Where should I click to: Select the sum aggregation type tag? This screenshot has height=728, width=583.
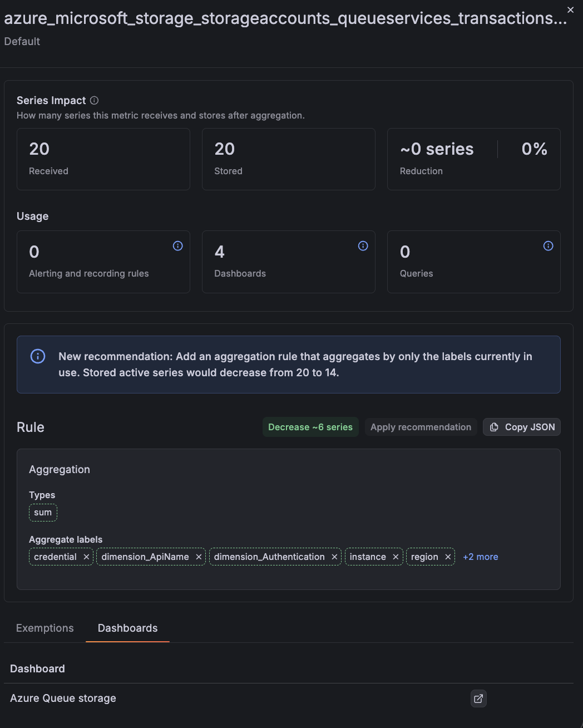pyautogui.click(x=43, y=512)
